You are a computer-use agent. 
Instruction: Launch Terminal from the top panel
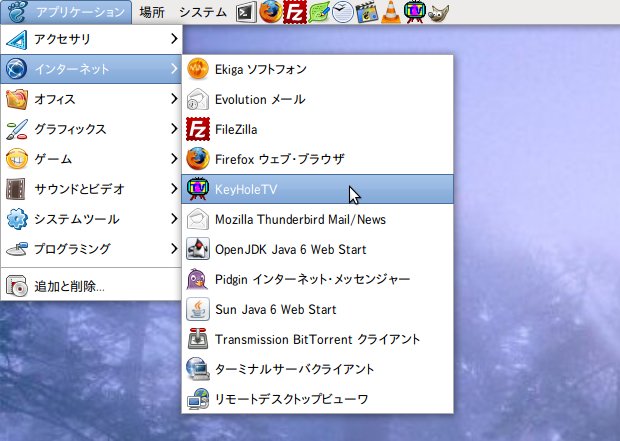pos(246,12)
